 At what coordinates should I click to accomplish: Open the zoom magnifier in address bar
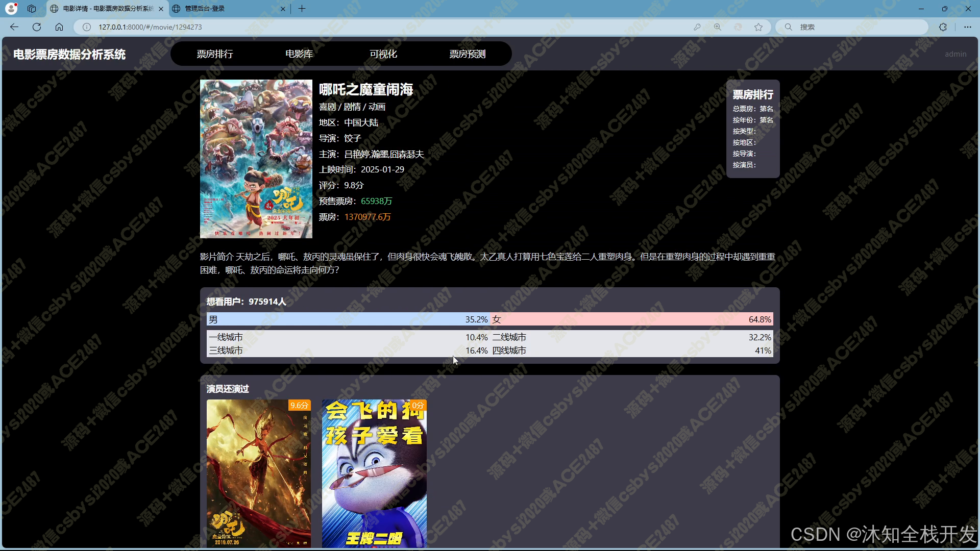(717, 27)
